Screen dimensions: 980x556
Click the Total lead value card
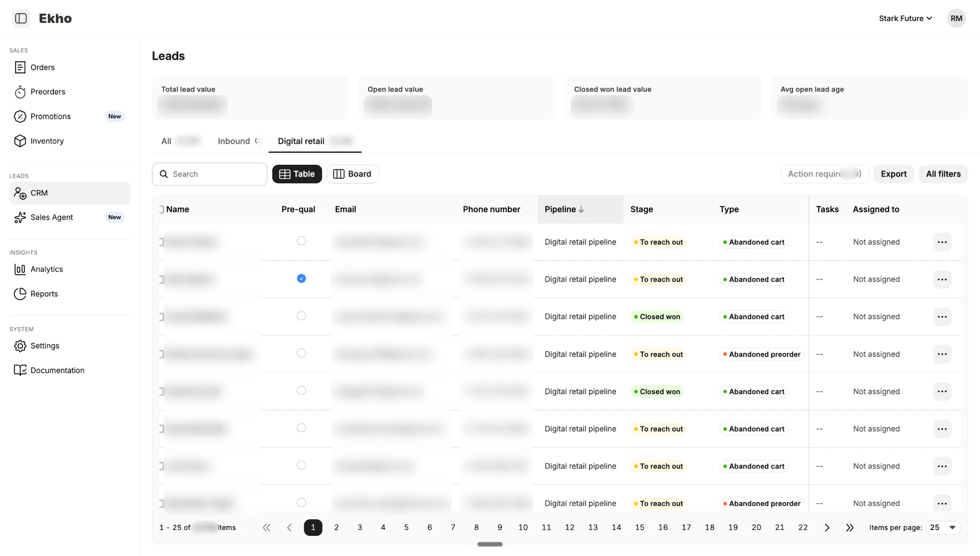click(250, 98)
